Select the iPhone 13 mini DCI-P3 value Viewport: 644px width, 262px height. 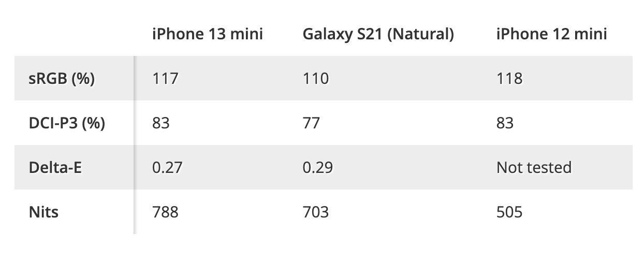[161, 123]
